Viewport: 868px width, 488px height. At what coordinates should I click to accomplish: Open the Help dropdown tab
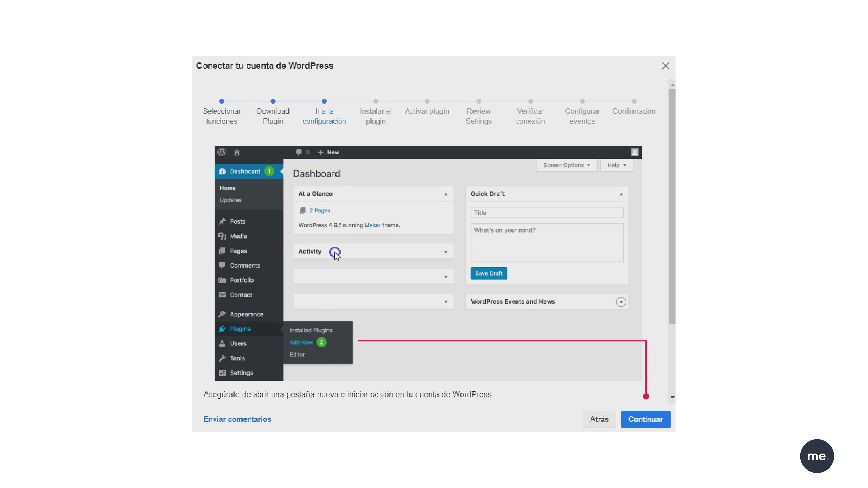[x=617, y=165]
